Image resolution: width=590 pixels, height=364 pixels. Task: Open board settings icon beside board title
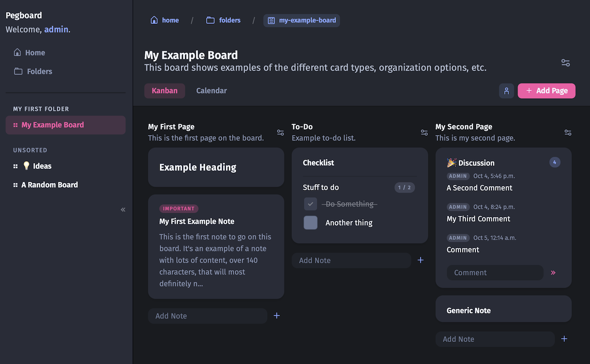pyautogui.click(x=565, y=63)
